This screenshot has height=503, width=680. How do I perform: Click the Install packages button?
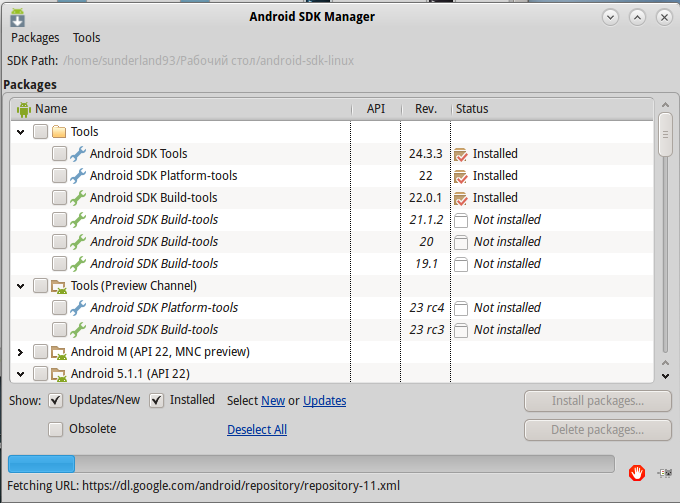click(598, 401)
